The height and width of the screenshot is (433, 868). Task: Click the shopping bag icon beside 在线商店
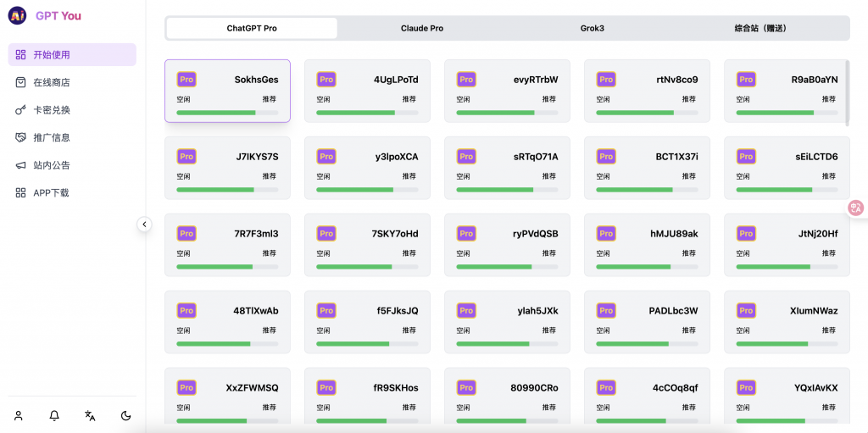[20, 82]
